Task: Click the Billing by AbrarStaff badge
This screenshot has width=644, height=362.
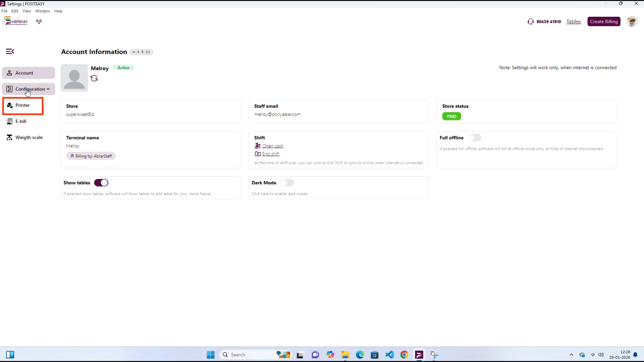Action: [x=91, y=156]
